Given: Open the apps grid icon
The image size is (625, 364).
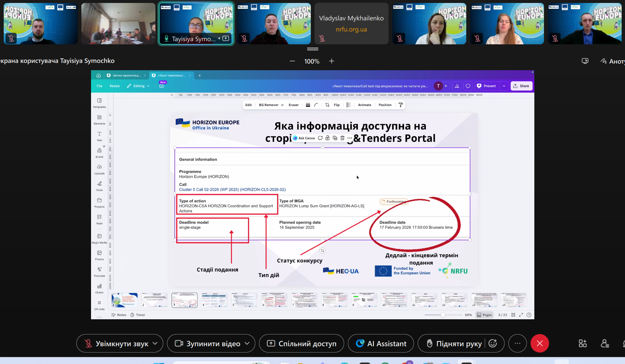Looking at the screenshot, I should pos(582,344).
